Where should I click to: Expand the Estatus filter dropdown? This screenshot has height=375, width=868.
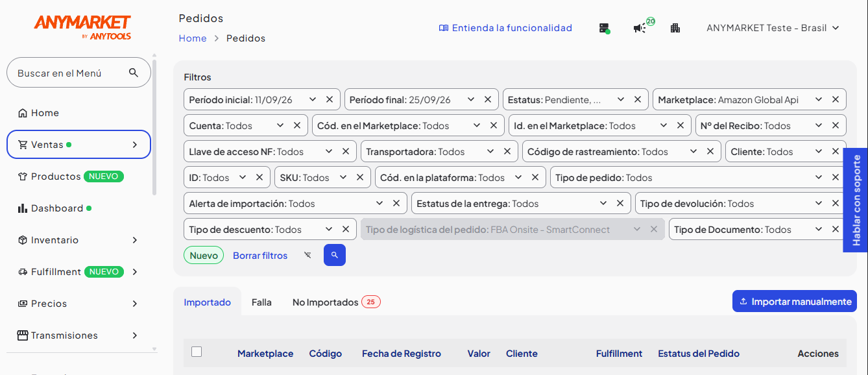pos(621,99)
